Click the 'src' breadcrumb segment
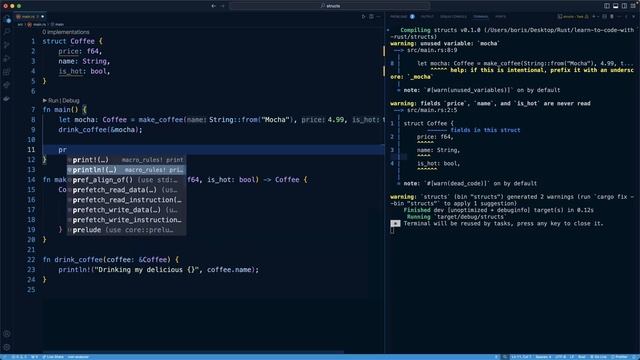 click(x=20, y=24)
